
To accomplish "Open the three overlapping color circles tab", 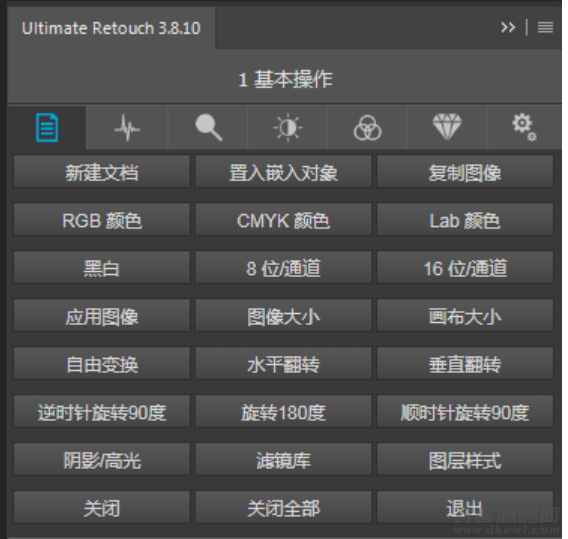I will click(x=367, y=128).
